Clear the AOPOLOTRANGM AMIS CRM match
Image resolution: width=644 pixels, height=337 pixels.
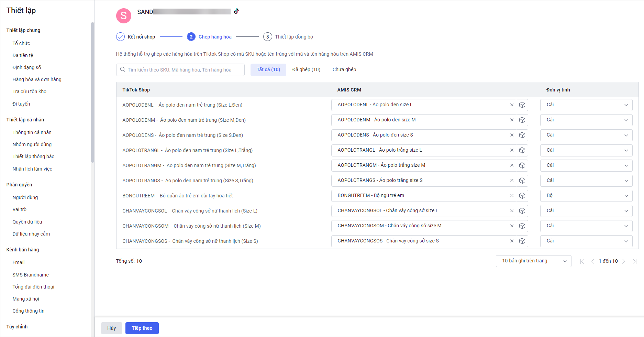click(x=512, y=165)
